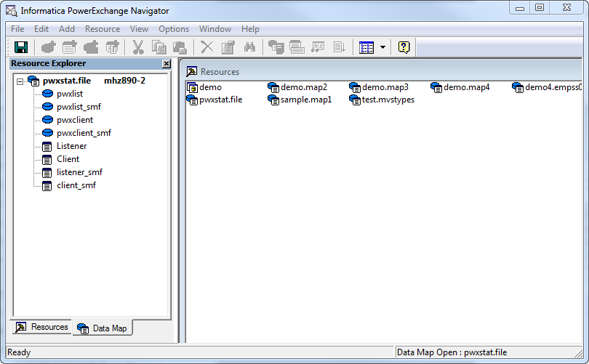Open the Edit menu
589x364 pixels.
click(x=41, y=29)
